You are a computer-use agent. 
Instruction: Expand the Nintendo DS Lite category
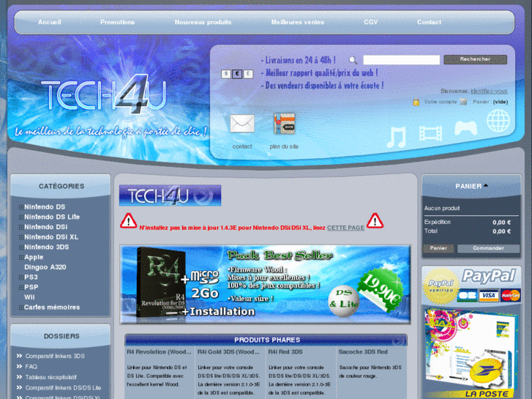(x=21, y=217)
